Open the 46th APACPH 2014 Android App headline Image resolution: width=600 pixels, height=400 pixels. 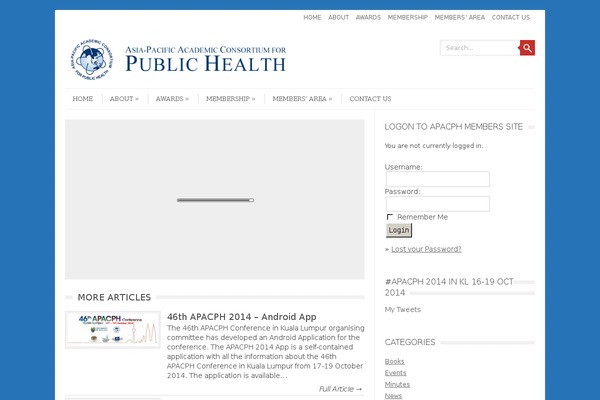(241, 317)
